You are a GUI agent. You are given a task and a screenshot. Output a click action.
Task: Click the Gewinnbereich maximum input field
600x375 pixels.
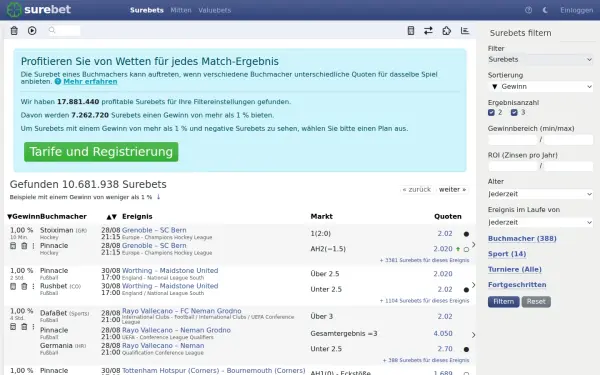pyautogui.click(x=568, y=140)
